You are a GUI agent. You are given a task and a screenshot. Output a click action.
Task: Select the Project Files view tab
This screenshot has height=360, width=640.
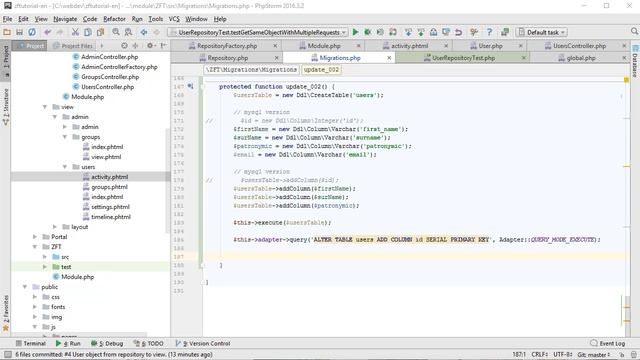click(x=73, y=46)
